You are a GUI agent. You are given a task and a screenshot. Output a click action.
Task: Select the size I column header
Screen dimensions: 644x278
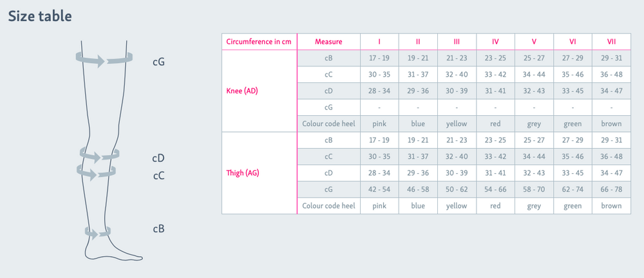(379, 42)
